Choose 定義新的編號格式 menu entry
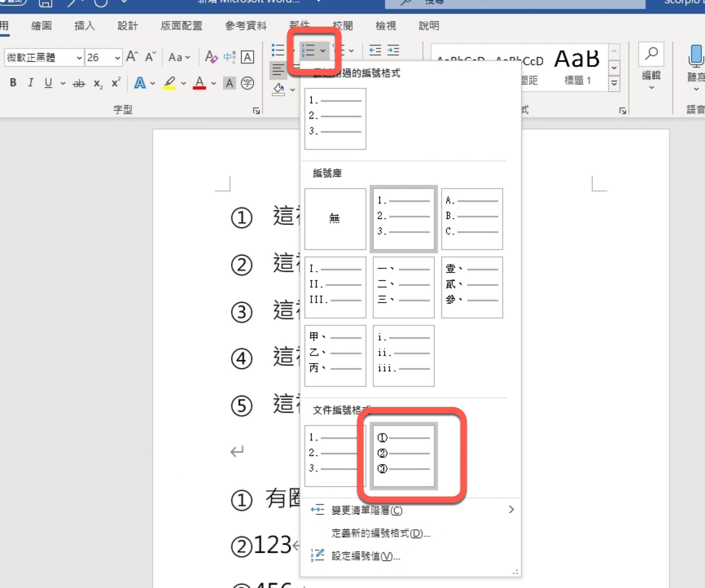 tap(380, 533)
